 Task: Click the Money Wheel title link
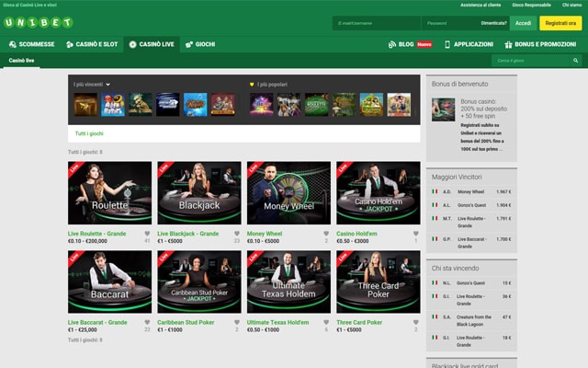265,234
